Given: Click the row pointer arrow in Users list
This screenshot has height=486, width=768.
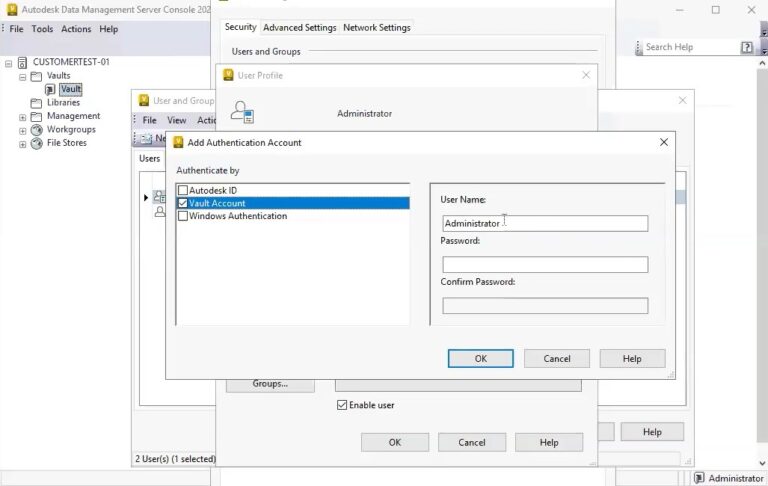Looking at the screenshot, I should click(x=146, y=197).
